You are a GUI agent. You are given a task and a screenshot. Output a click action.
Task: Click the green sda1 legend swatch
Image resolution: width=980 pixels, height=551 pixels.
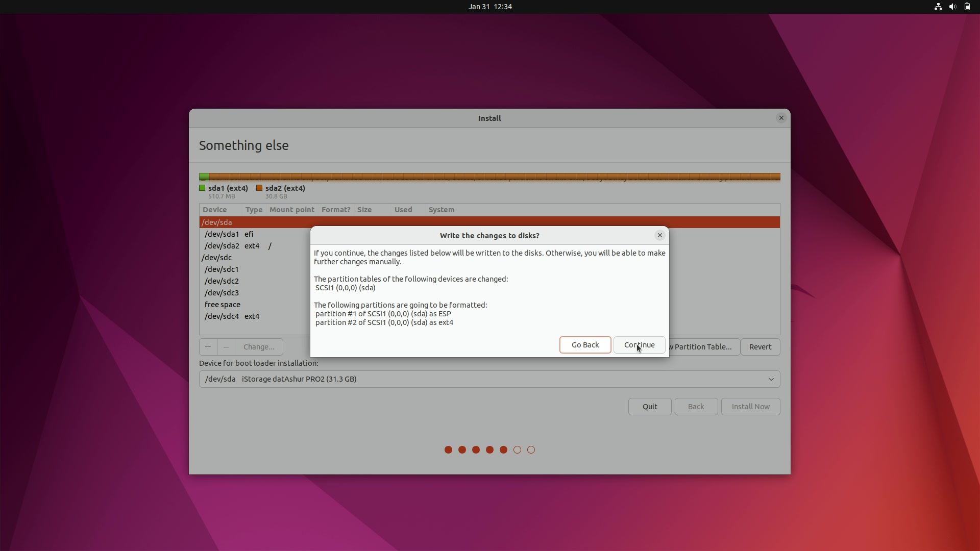click(x=202, y=188)
